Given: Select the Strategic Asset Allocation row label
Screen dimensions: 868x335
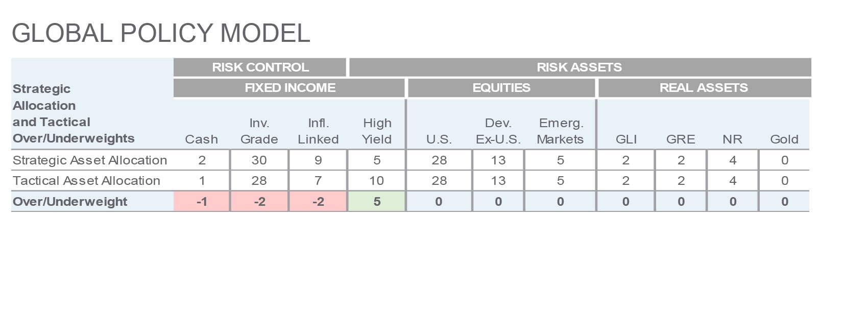Looking at the screenshot, I should click(90, 160).
